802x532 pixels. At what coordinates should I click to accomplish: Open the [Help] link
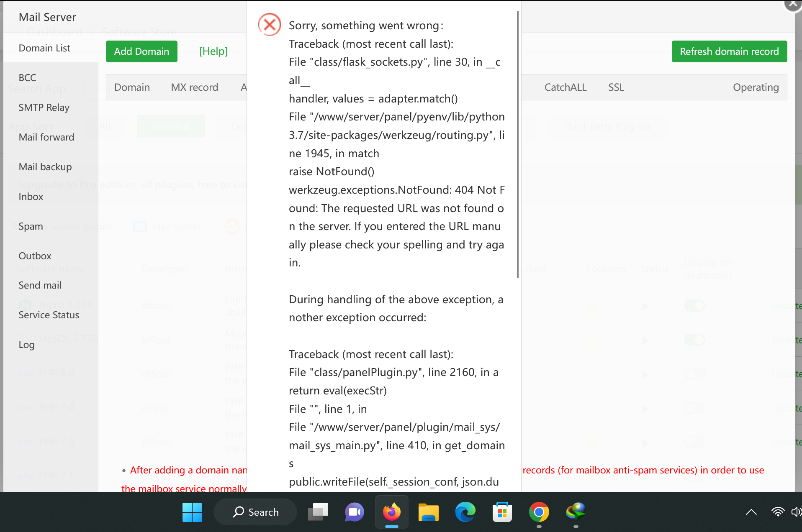click(213, 51)
